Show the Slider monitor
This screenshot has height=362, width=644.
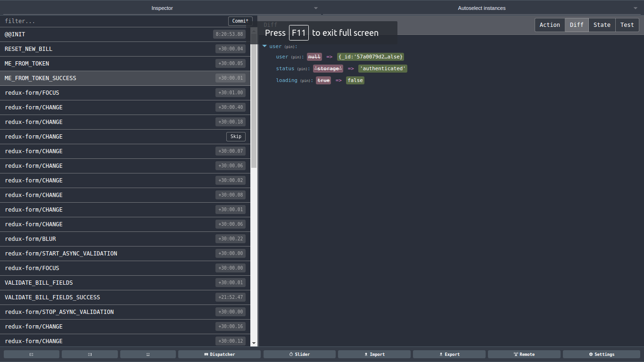point(299,354)
